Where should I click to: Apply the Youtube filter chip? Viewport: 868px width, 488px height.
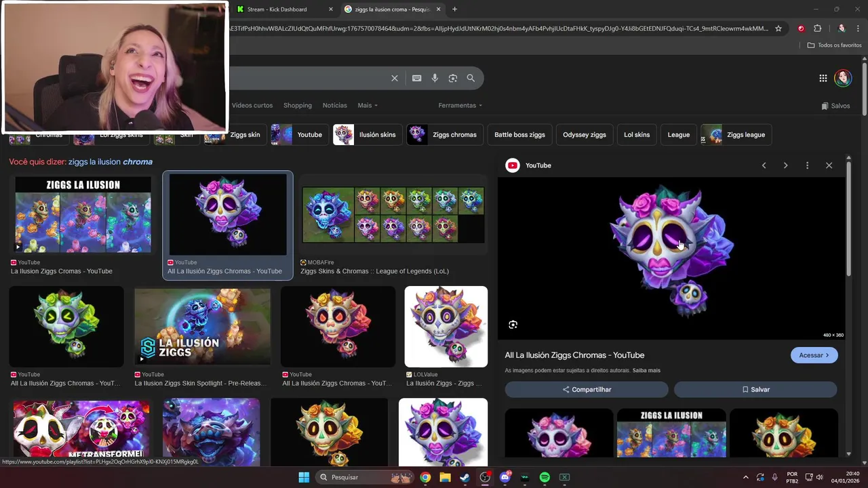click(x=299, y=134)
